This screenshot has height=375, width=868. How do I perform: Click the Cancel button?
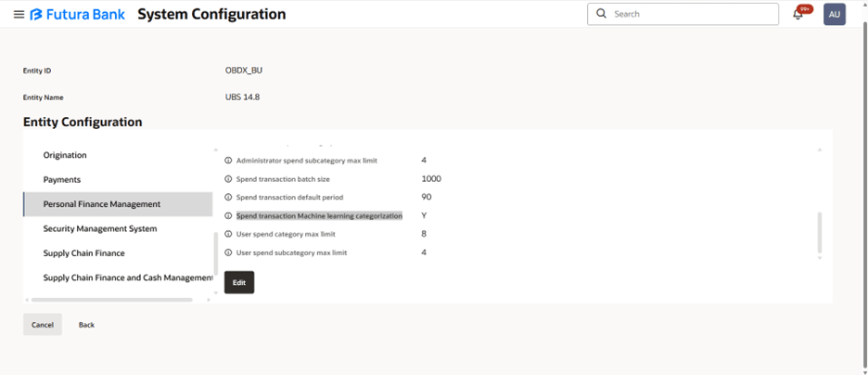43,325
